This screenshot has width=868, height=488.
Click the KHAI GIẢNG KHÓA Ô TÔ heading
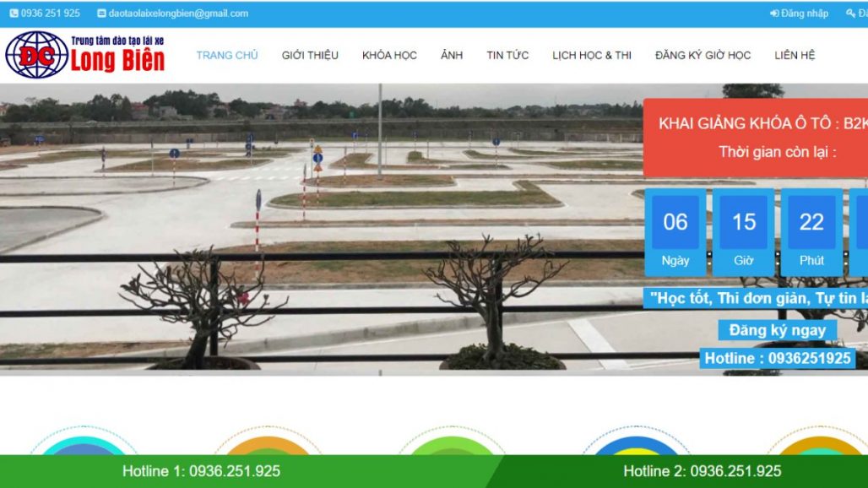coord(763,123)
